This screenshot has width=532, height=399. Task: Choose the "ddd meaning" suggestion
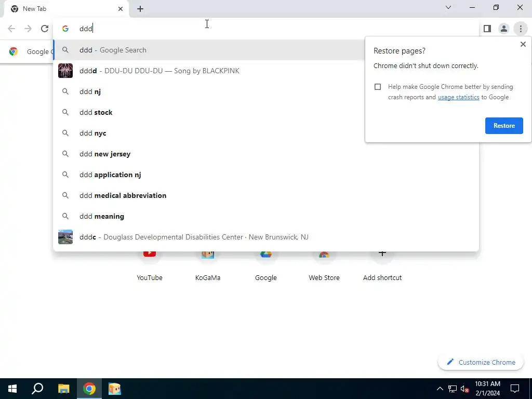point(266,216)
